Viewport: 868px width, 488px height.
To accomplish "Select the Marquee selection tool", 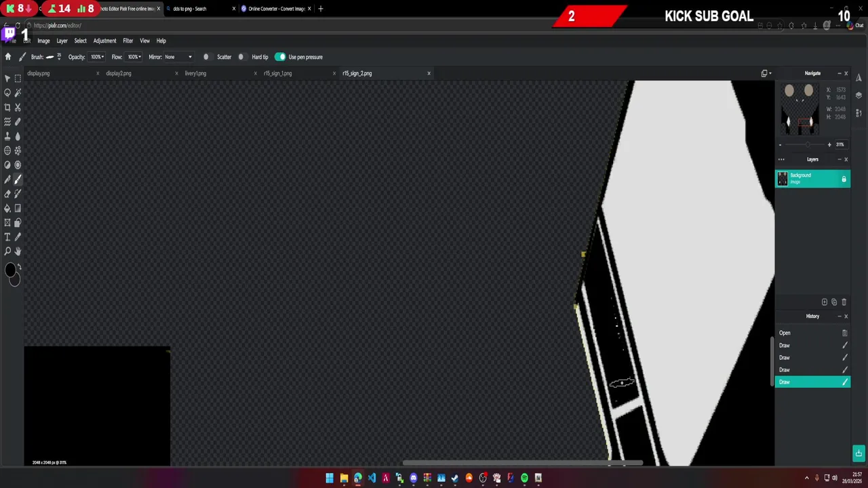I will click(x=18, y=79).
